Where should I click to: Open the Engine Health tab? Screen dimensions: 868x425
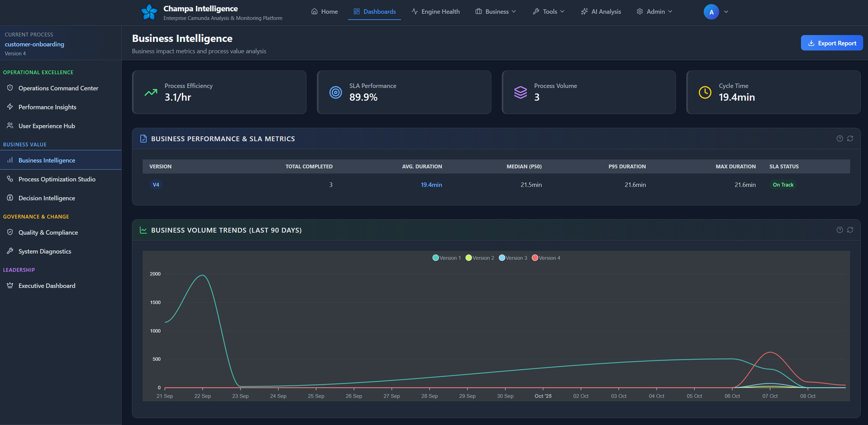pos(436,12)
